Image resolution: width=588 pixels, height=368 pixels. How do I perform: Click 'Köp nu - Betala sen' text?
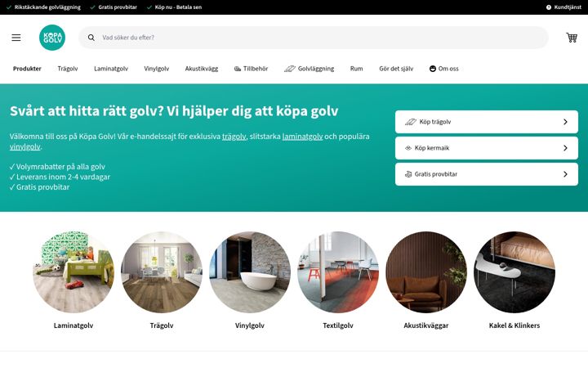tap(178, 7)
